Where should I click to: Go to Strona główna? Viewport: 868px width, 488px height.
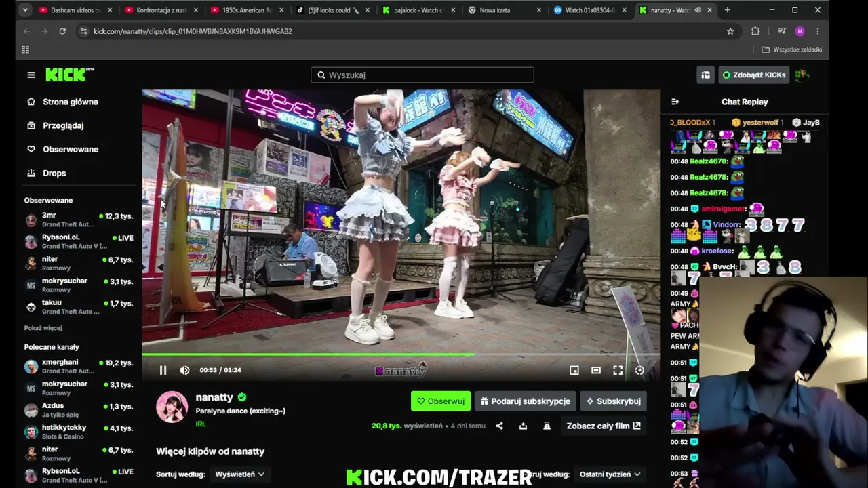click(71, 102)
